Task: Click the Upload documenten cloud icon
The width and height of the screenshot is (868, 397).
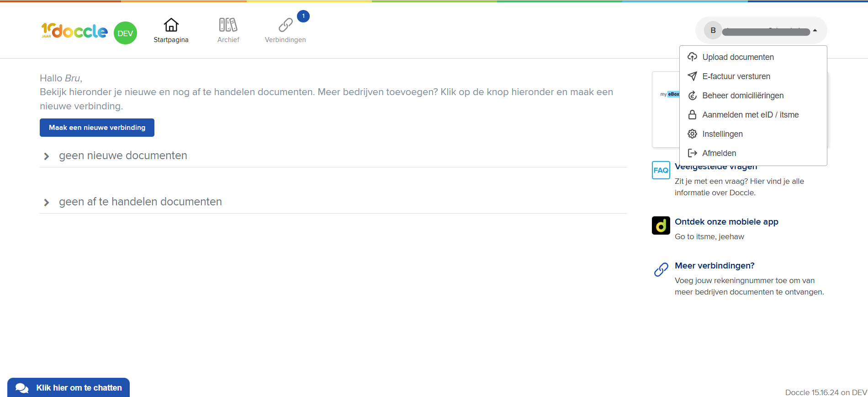Action: pyautogui.click(x=693, y=57)
